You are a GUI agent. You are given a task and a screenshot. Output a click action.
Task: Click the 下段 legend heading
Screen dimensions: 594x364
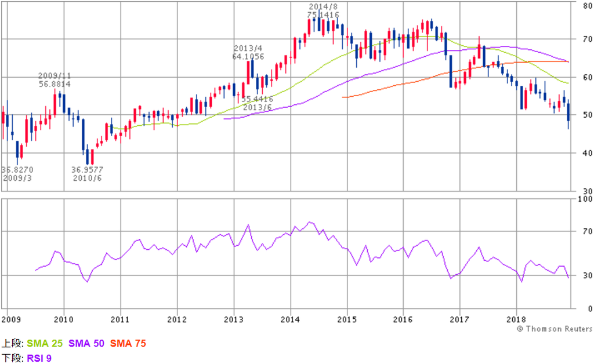click(13, 358)
